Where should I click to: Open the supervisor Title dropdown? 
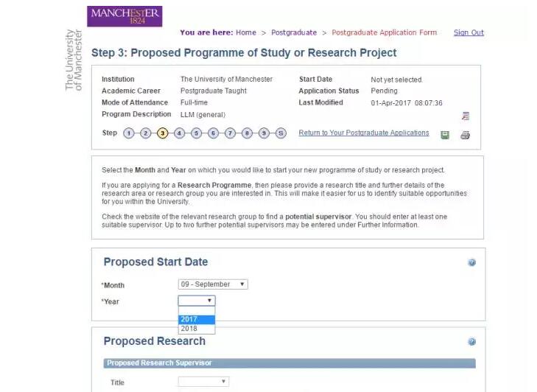click(203, 382)
